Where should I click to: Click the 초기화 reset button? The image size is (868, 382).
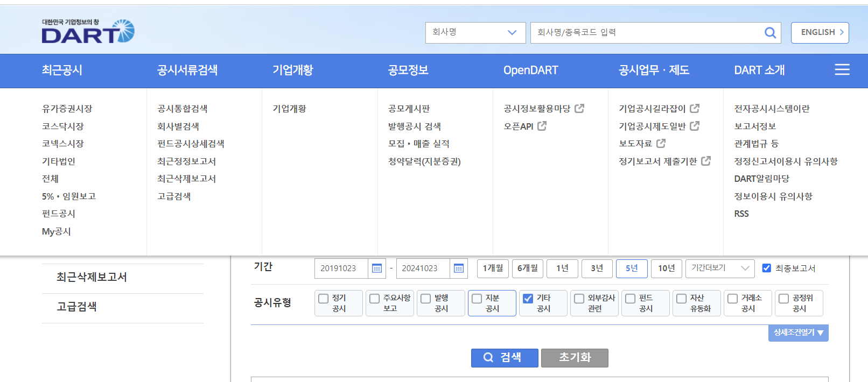click(575, 358)
